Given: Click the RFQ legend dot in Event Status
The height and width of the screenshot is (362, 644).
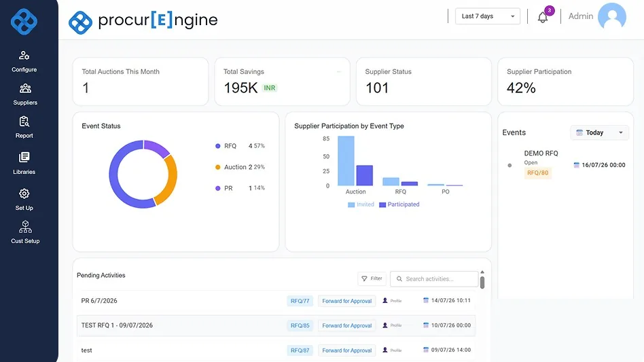Looking at the screenshot, I should pyautogui.click(x=217, y=146).
